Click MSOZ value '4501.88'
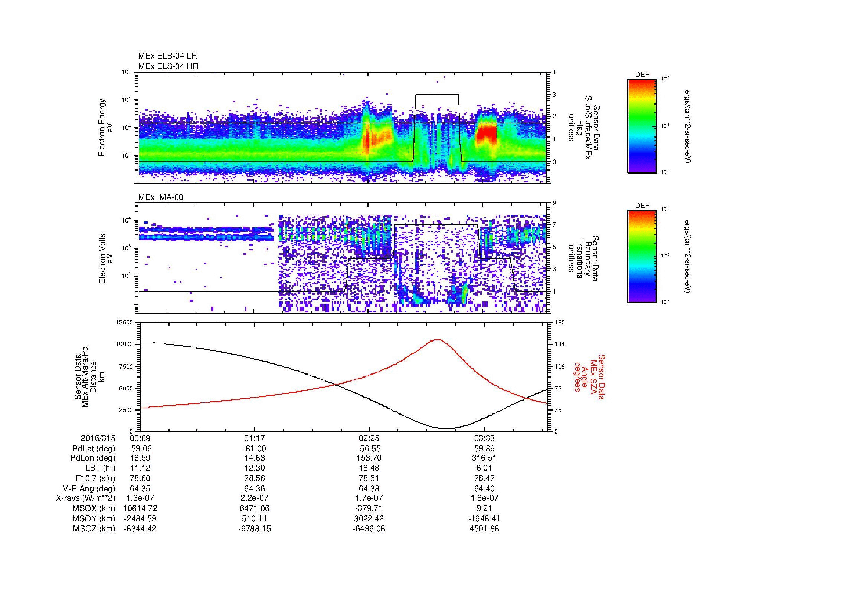Screen dimensions: 868x613 (x=484, y=529)
